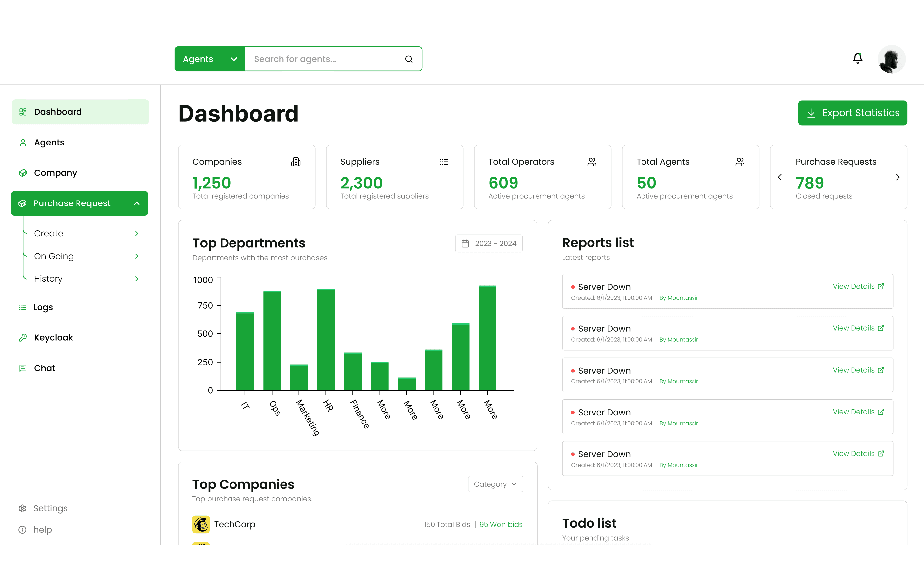The width and height of the screenshot is (924, 578).
Task: Click the Companies card building icon
Action: [296, 162]
